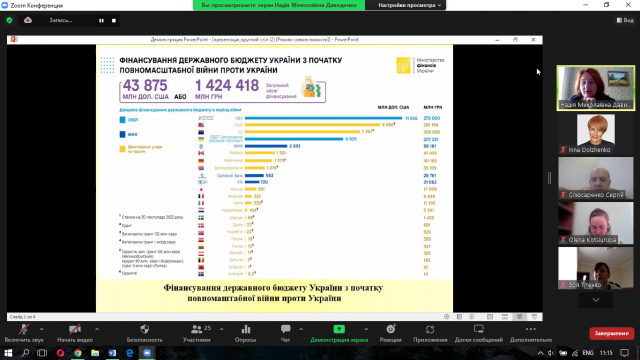The height and width of the screenshot is (360, 640).
Task: Expand audio options caret next to microphone
Action: [x=42, y=329]
